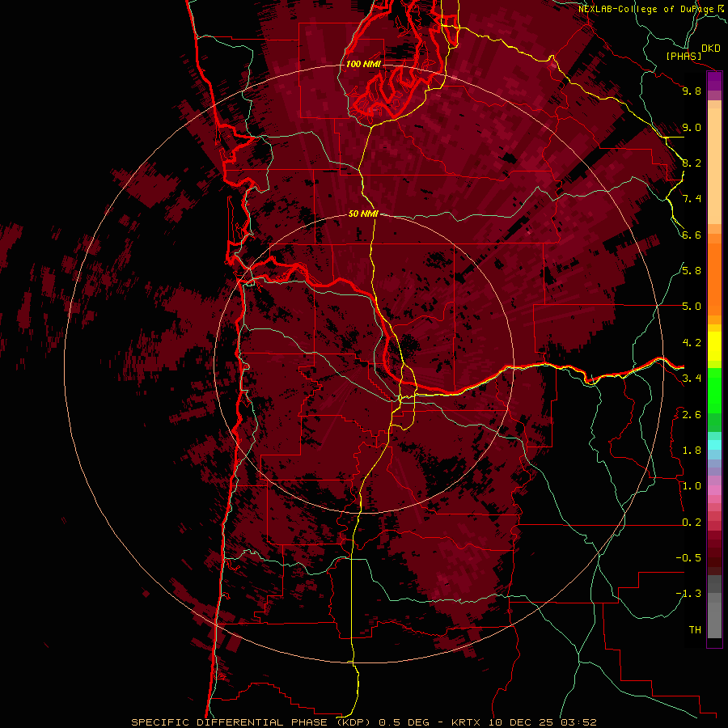This screenshot has height=728, width=728.
Task: Click the 5.0 legend value
Action: point(692,307)
